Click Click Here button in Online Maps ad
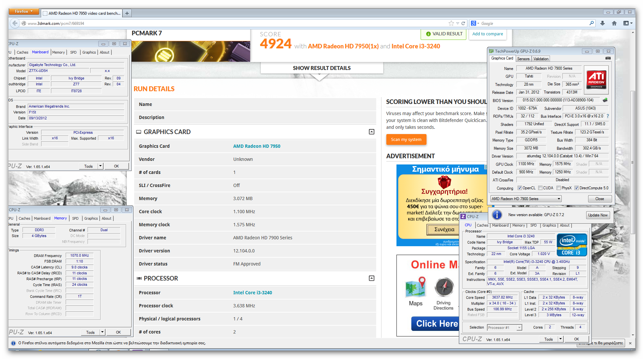 (436, 324)
